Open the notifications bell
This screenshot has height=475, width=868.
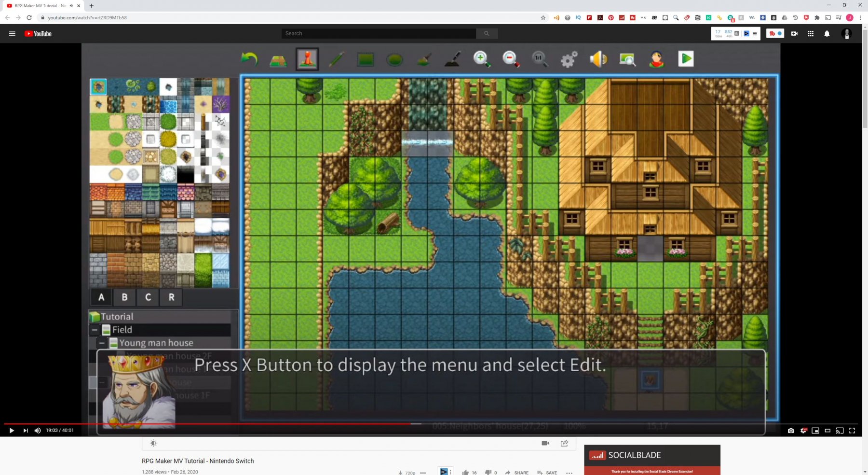[827, 33]
